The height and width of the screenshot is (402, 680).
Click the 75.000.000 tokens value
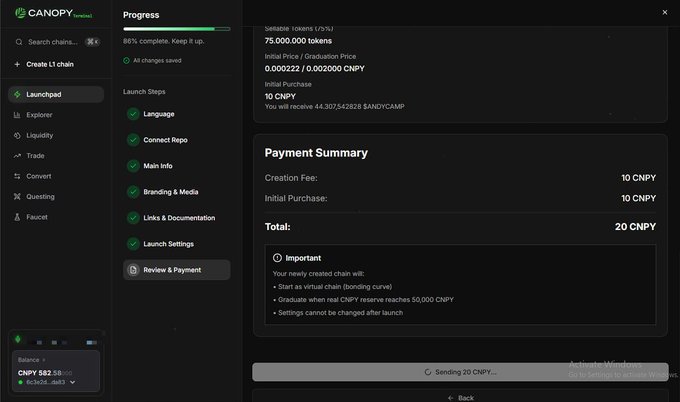(298, 41)
